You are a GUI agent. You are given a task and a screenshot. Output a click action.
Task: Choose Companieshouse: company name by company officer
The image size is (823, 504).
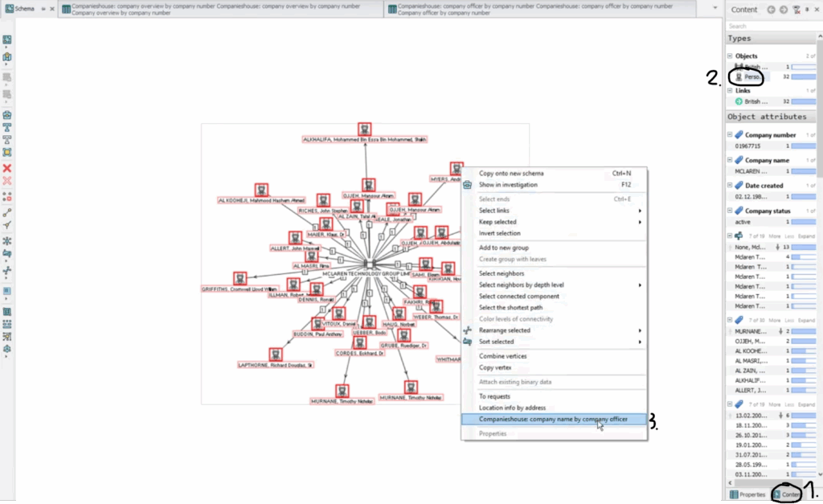(x=554, y=419)
